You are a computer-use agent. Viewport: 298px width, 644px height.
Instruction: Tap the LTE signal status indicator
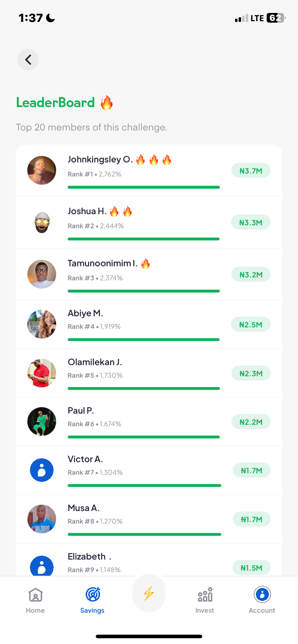(257, 18)
